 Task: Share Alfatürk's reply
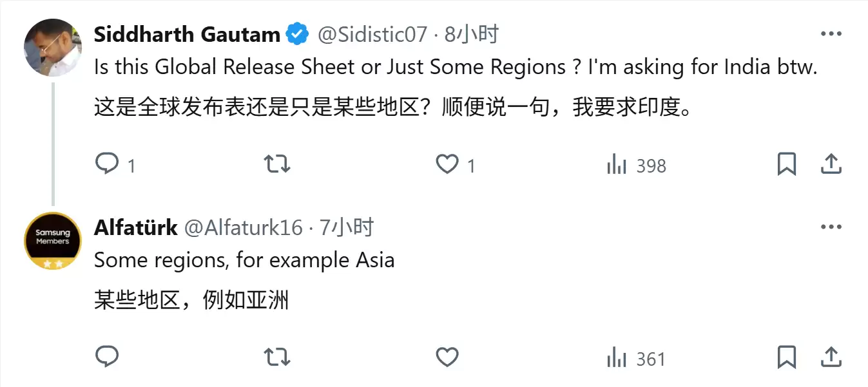tap(831, 356)
